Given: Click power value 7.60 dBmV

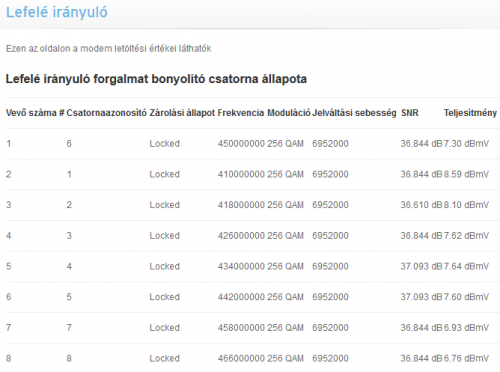Looking at the screenshot, I should click(x=466, y=297).
